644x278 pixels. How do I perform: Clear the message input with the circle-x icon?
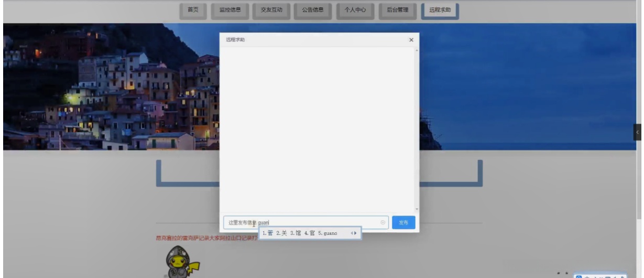click(x=383, y=222)
